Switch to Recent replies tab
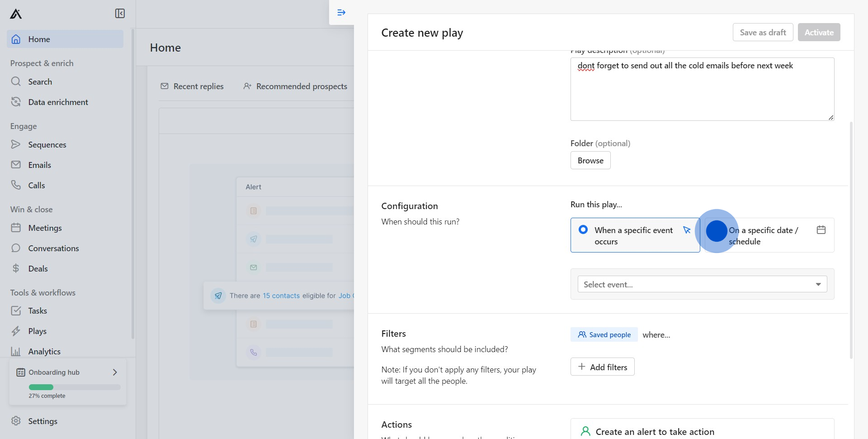Screen dimensions: 868x439 (192, 86)
